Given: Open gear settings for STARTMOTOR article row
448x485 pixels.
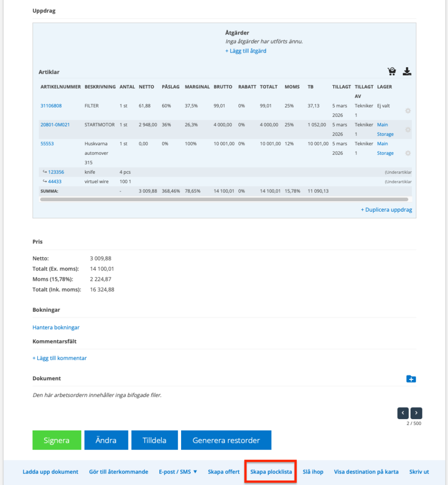Looking at the screenshot, I should tap(408, 130).
